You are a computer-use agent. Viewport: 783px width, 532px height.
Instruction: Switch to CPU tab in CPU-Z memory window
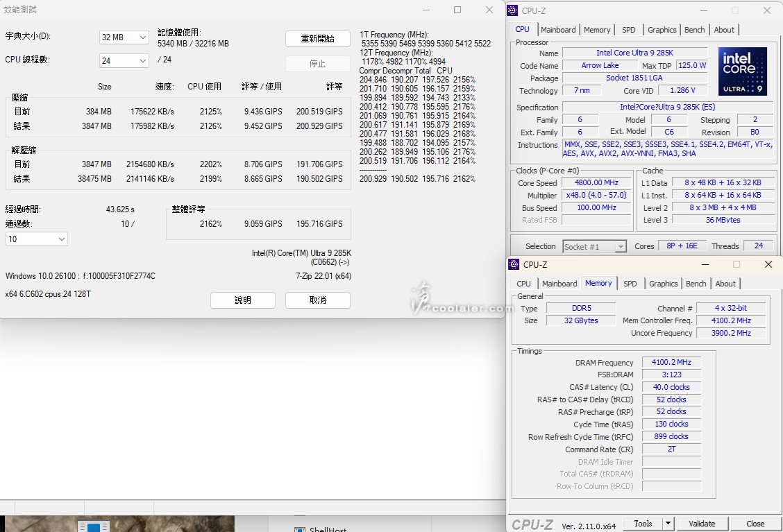pos(524,284)
